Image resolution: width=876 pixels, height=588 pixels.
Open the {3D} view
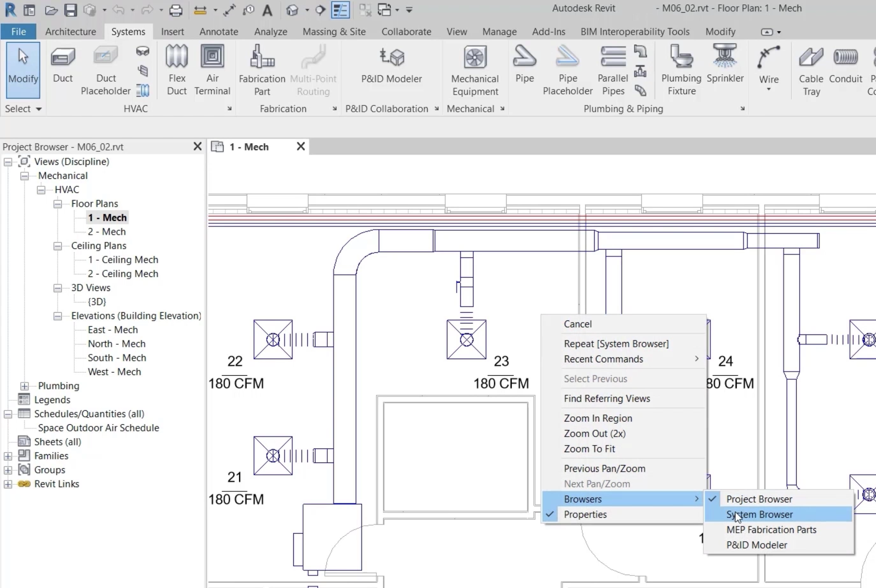pos(97,302)
